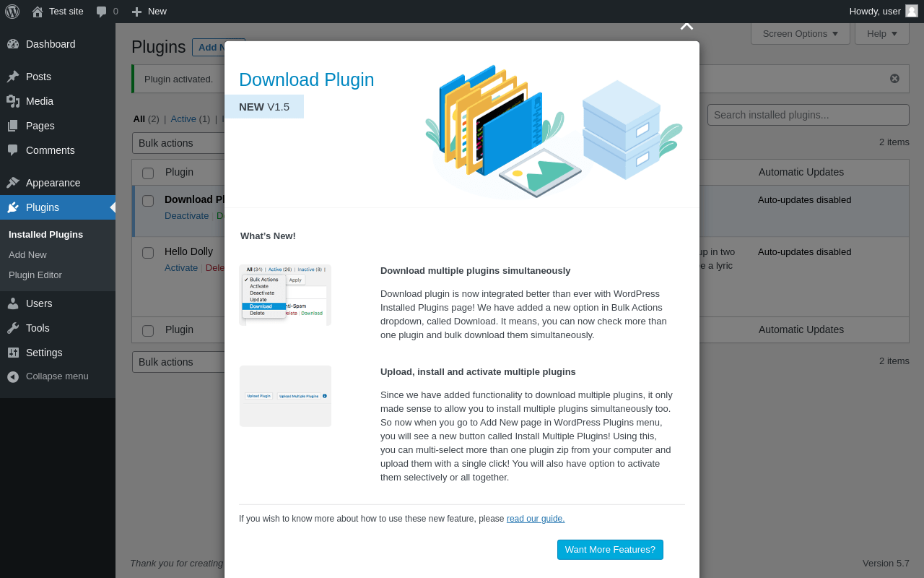Click the New content plus button
This screenshot has height=578, width=924.
pos(149,12)
